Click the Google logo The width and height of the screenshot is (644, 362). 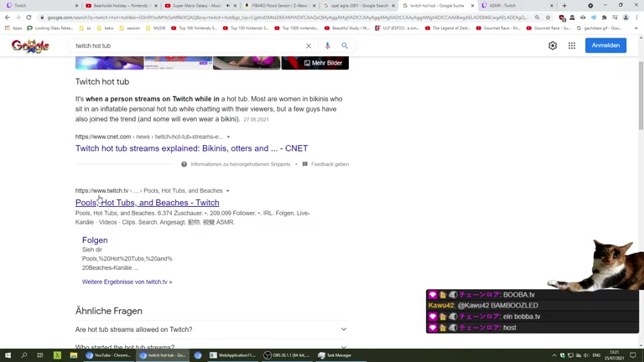click(30, 46)
